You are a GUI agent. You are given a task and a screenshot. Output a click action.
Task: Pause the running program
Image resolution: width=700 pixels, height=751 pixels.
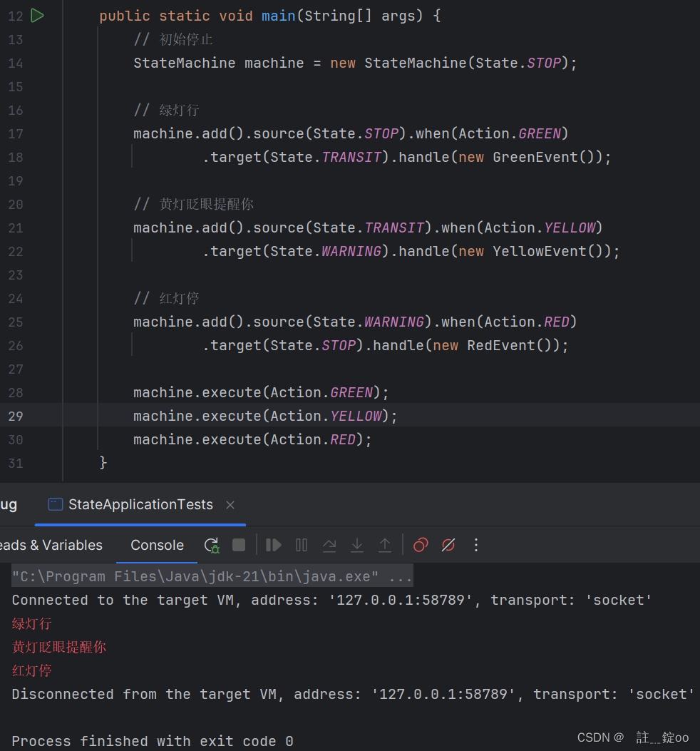(x=301, y=545)
